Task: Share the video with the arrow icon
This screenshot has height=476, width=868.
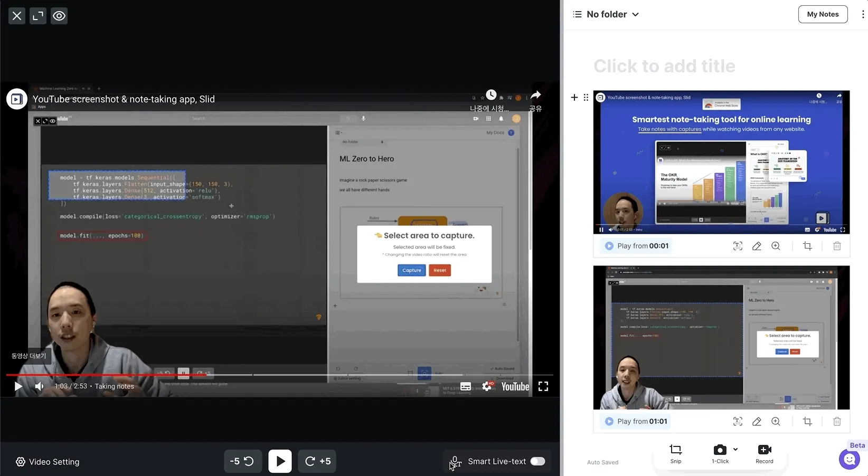Action: coord(536,95)
